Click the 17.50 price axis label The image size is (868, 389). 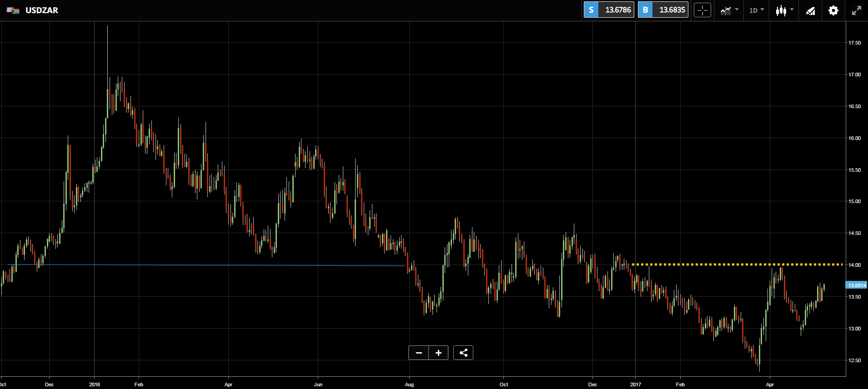pos(854,43)
